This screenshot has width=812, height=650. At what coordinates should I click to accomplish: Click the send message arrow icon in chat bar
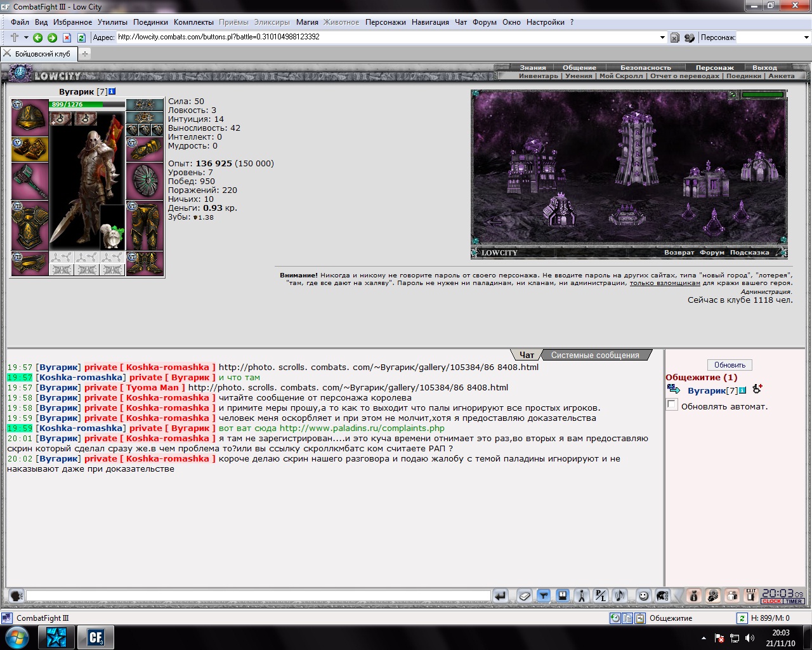click(x=501, y=595)
